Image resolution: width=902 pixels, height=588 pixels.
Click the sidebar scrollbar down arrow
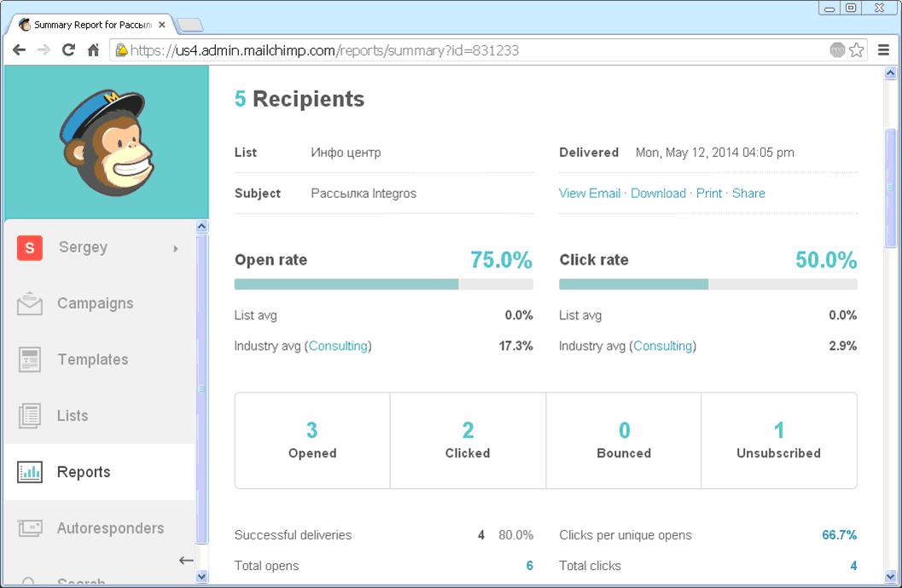tap(201, 576)
